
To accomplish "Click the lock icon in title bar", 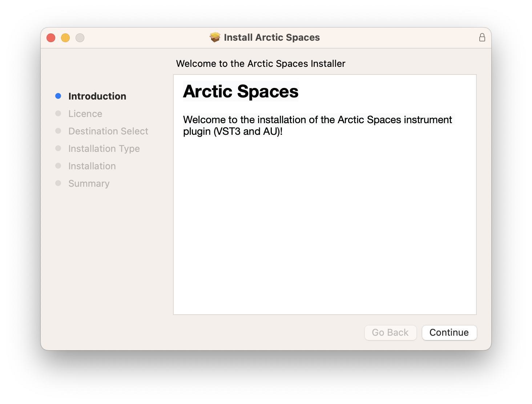I will point(482,37).
